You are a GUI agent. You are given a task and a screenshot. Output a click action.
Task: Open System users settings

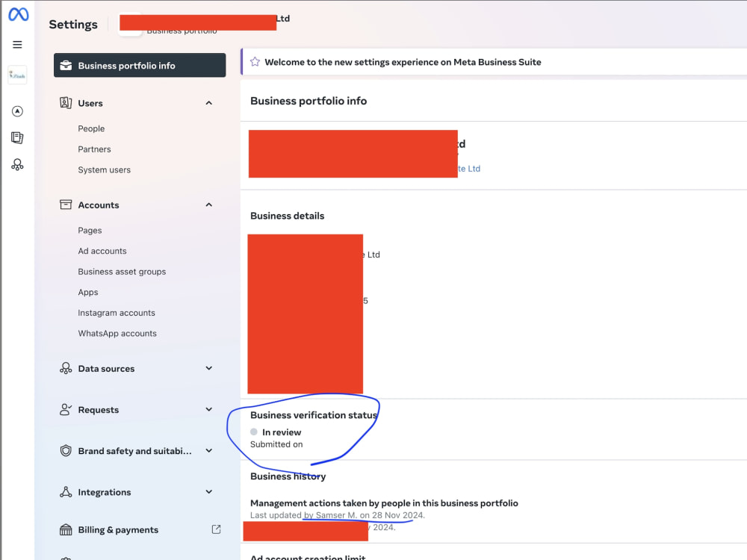[105, 170]
